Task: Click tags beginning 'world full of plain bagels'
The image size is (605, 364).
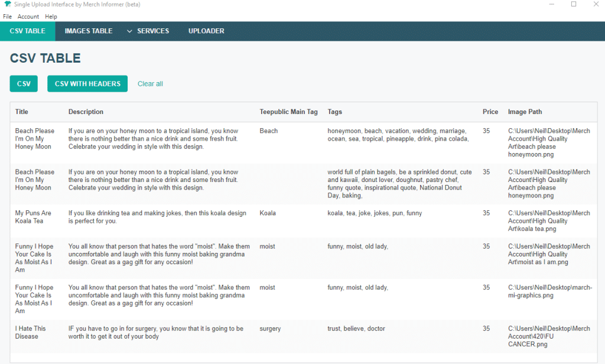Action: click(400, 184)
